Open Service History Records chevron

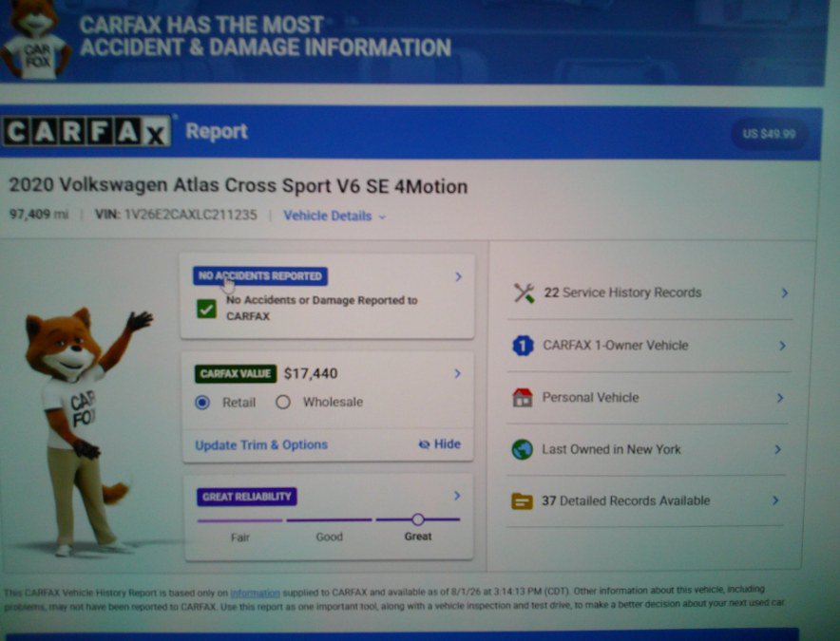(784, 293)
